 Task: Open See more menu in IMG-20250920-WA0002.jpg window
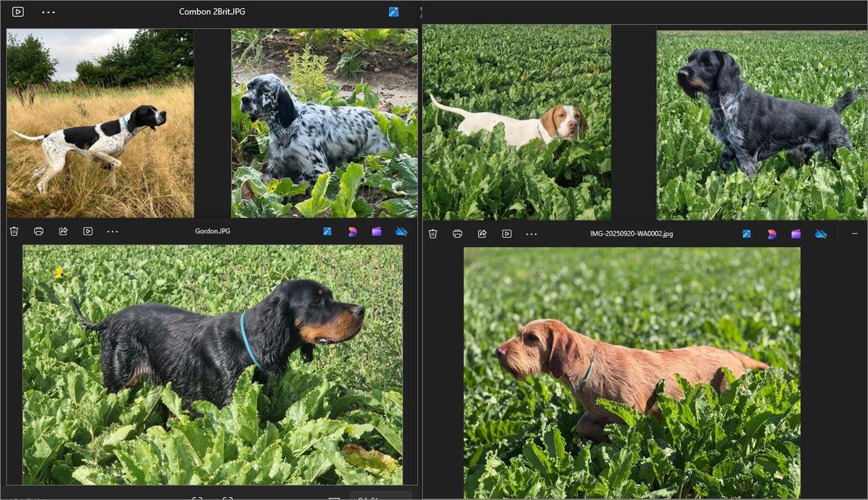(532, 234)
